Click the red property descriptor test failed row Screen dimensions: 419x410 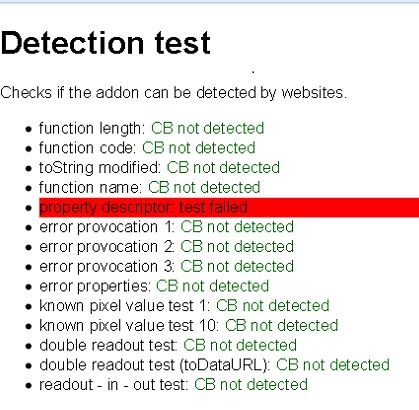tap(229, 207)
